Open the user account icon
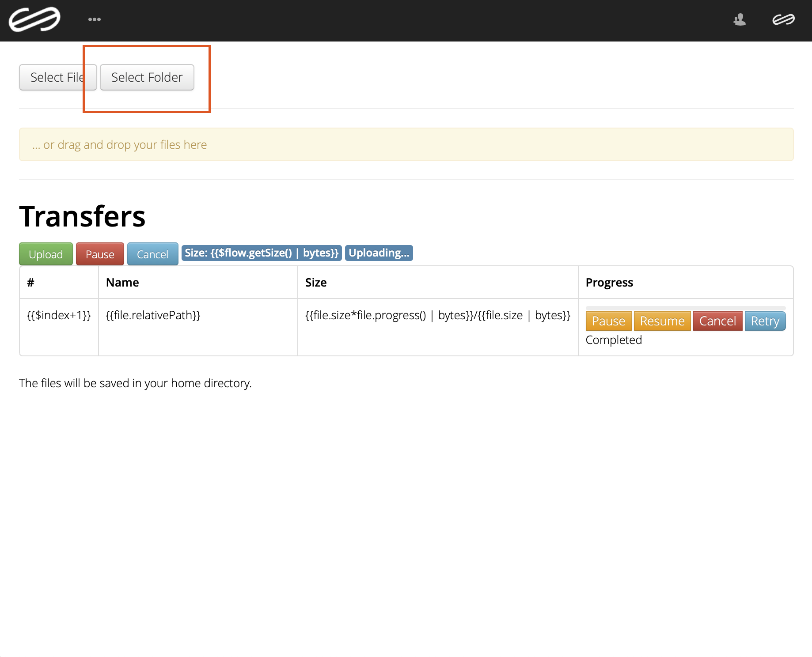The width and height of the screenshot is (812, 657). [740, 19]
